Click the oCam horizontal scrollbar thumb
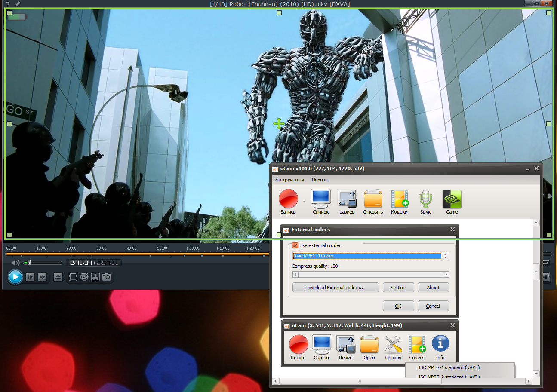The height and width of the screenshot is (392, 557). pyautogui.click(x=361, y=381)
